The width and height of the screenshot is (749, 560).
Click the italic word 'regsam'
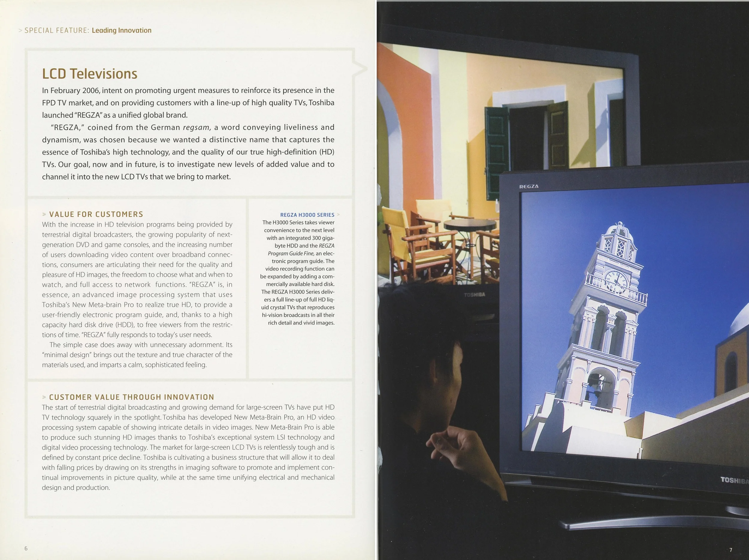point(197,128)
